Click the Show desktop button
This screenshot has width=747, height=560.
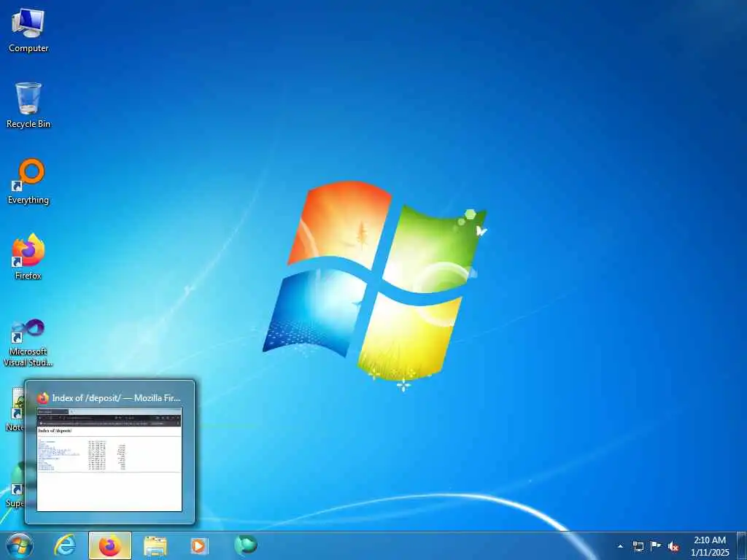click(742, 545)
